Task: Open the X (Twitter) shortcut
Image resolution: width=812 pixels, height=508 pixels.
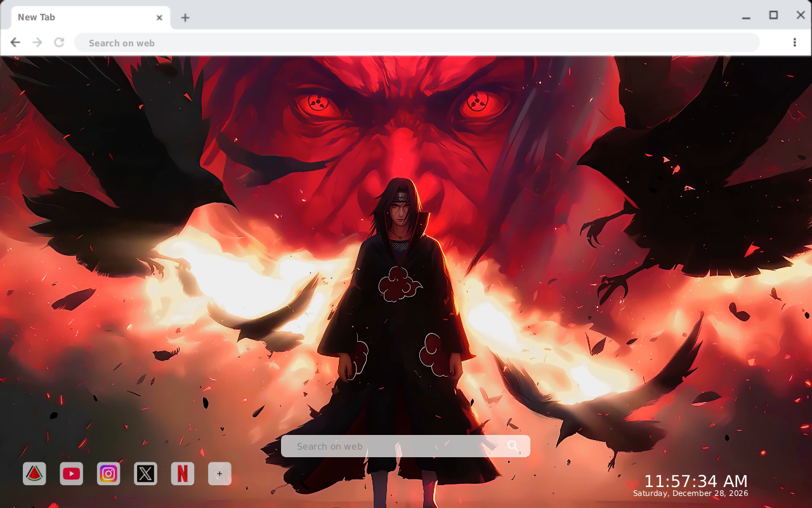Action: click(x=145, y=474)
